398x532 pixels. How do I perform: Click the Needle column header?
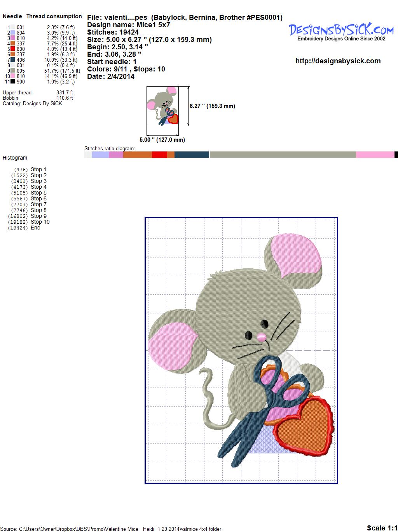tap(12, 16)
